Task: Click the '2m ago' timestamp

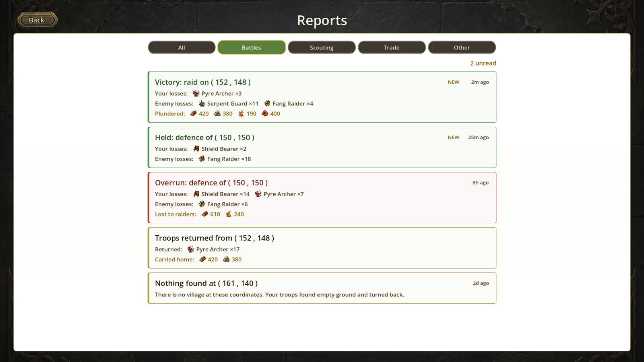Action: [x=480, y=82]
